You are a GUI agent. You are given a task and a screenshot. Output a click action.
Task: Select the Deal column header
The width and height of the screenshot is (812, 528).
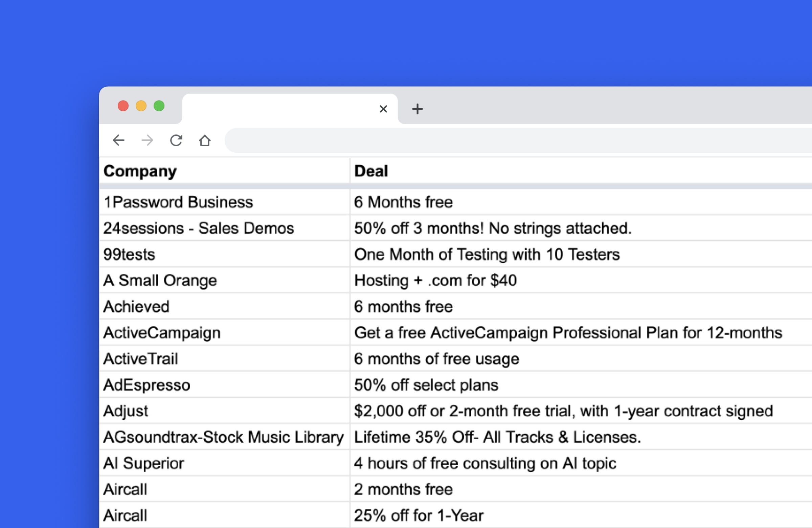(x=371, y=171)
